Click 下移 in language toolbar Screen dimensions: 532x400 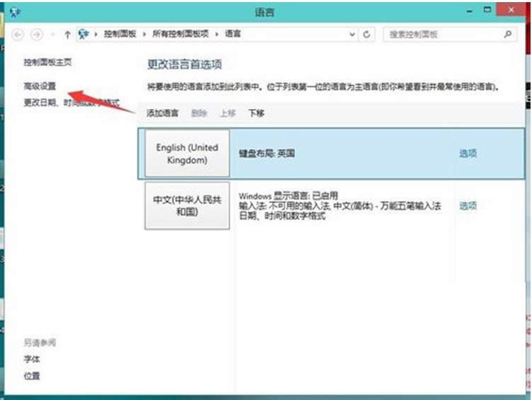pos(256,113)
